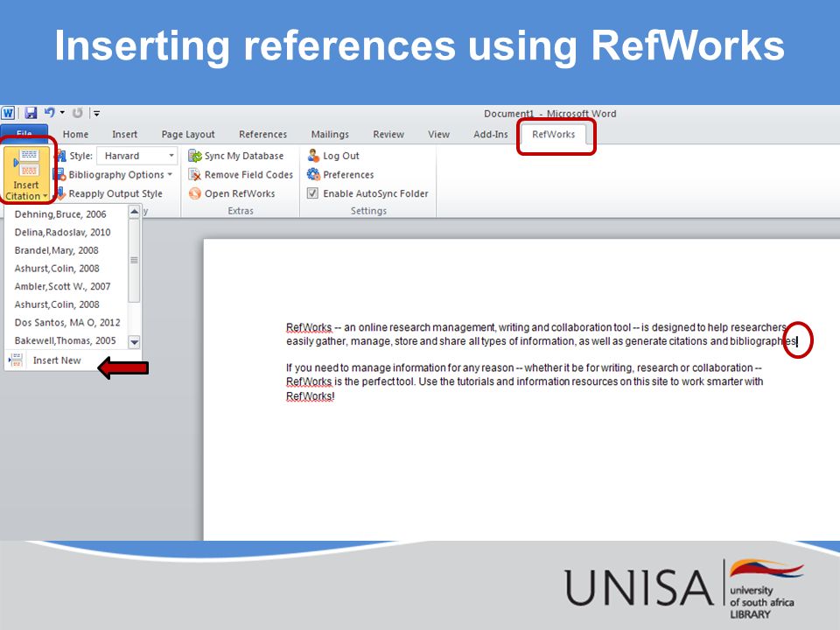Click the Sync My Database icon
The width and height of the screenshot is (840, 630).
coord(195,156)
